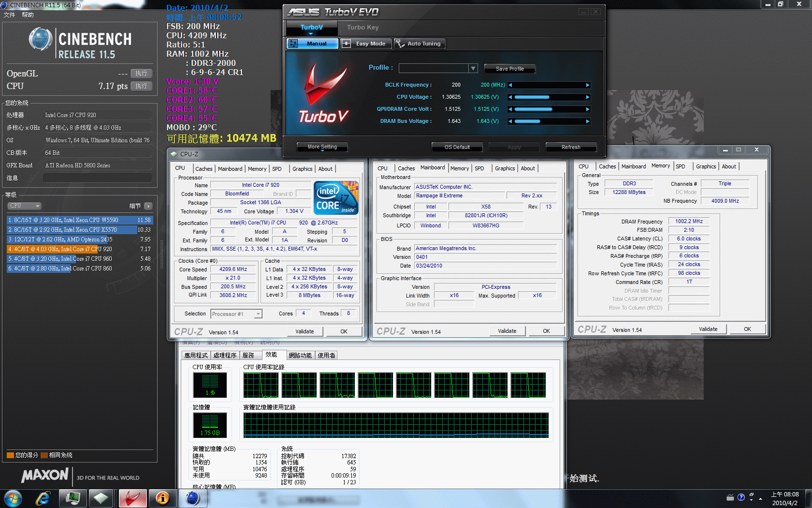Toggle the orange '您的得分' legend checkbox

pyautogui.click(x=10, y=455)
